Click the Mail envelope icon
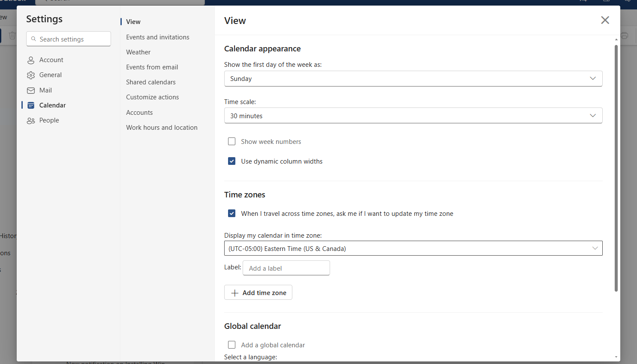The image size is (637, 364). (x=31, y=90)
